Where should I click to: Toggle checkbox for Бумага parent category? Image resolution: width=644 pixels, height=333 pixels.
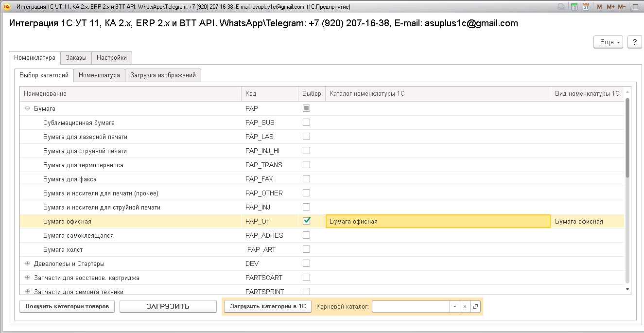[x=306, y=108]
